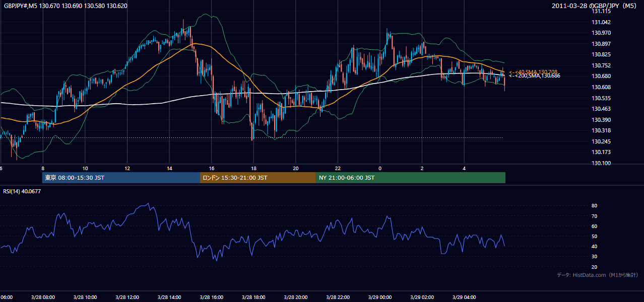Click hour 12 on the price chart time axis
Image resolution: width=644 pixels, height=302 pixels.
(x=127, y=169)
